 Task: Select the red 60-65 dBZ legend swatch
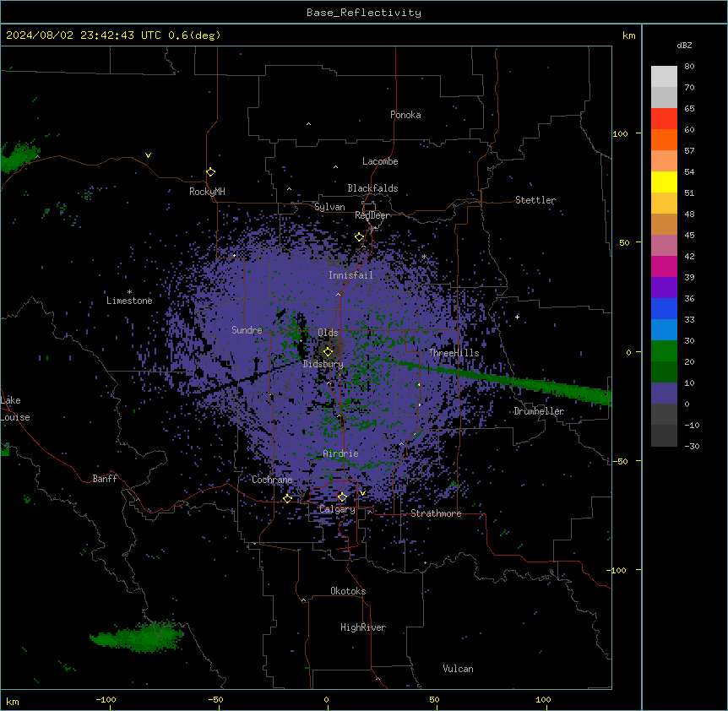pos(664,119)
